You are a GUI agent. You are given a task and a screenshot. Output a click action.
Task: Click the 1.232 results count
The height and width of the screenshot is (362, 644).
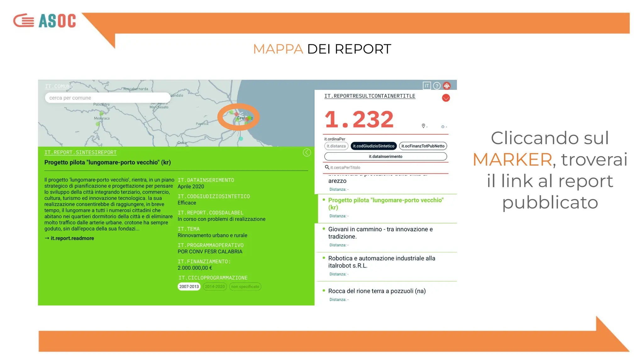tap(359, 119)
